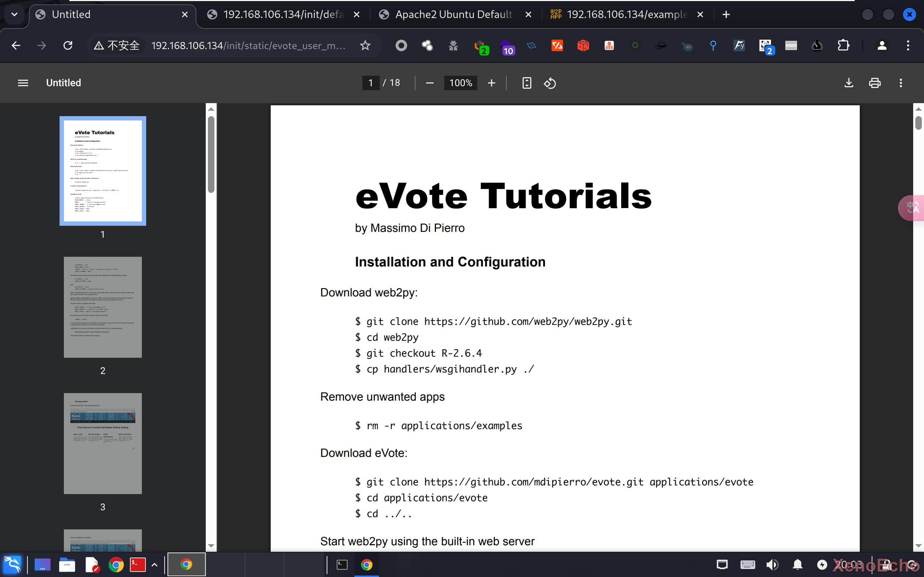Open a new browser tab
The width and height of the screenshot is (924, 577).
726,14
